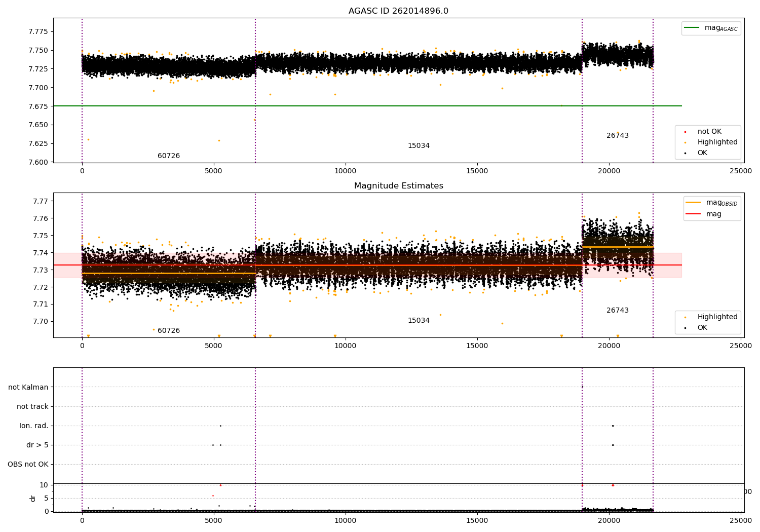Click the 7.72 y-axis tick label
760x532 pixels.
(x=41, y=288)
